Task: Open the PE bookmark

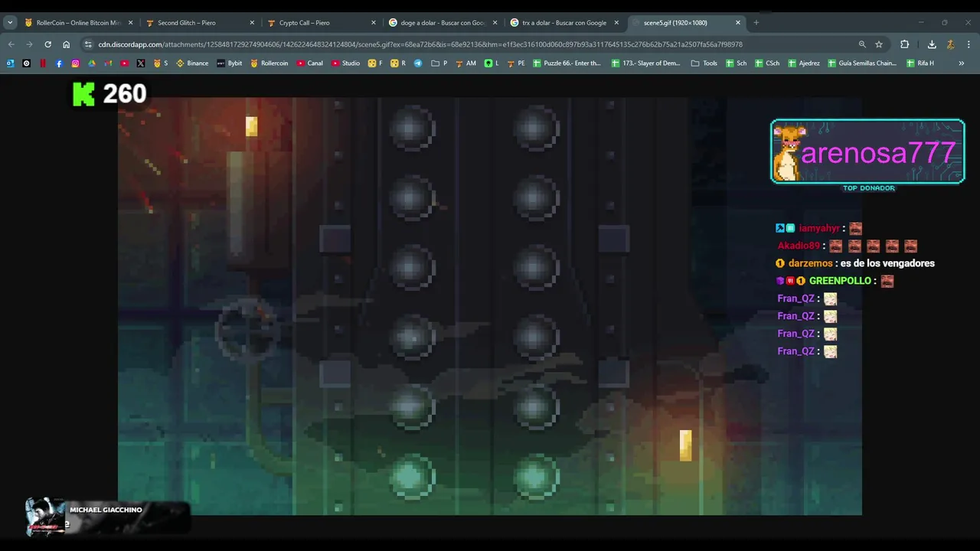Action: 516,63
